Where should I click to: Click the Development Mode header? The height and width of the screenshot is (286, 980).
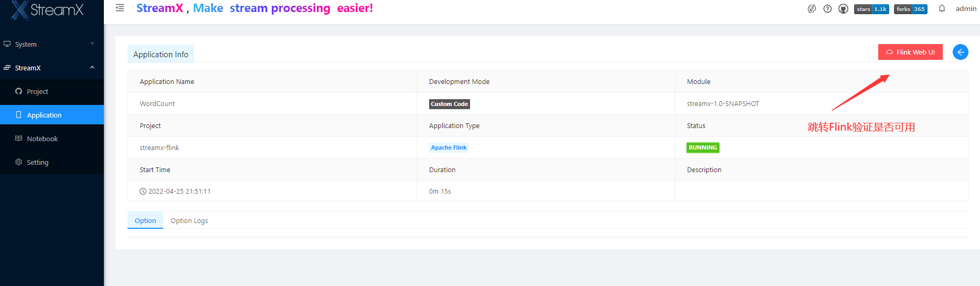tap(459, 81)
